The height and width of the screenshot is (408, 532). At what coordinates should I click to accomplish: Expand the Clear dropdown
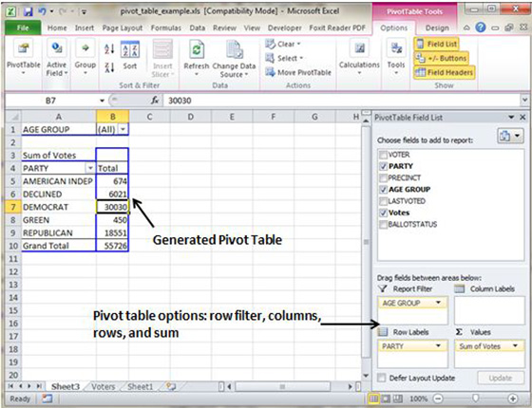[299, 44]
